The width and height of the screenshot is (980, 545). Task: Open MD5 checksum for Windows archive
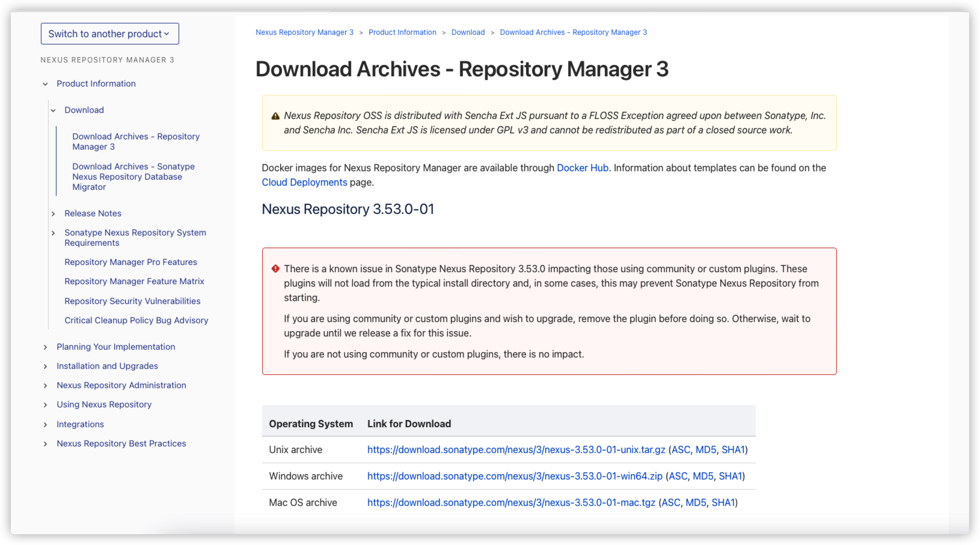click(703, 476)
